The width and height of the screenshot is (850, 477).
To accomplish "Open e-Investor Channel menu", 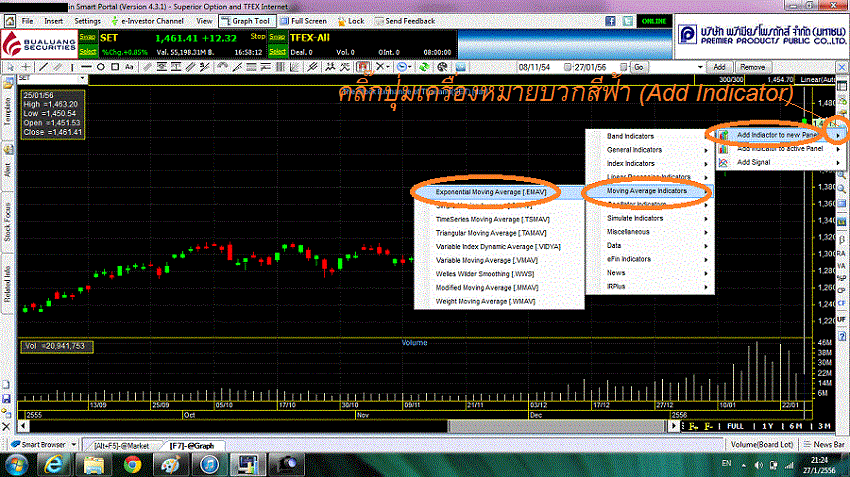I will (147, 21).
